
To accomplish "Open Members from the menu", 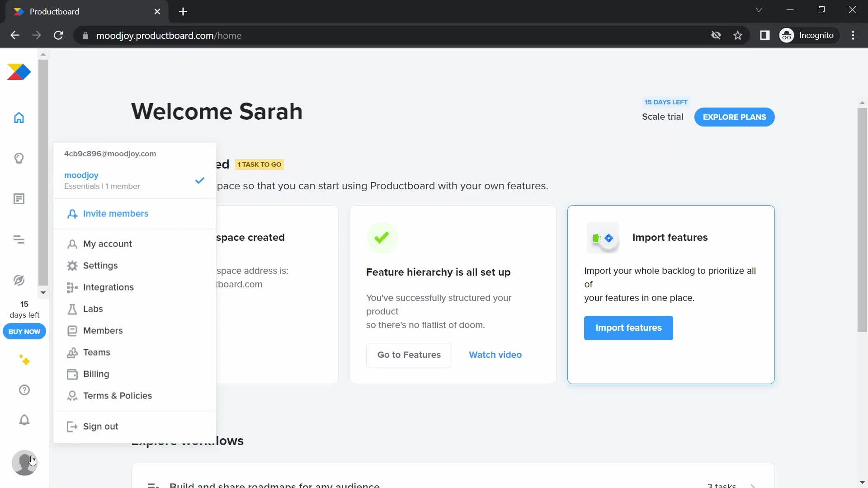I will coord(135,331).
